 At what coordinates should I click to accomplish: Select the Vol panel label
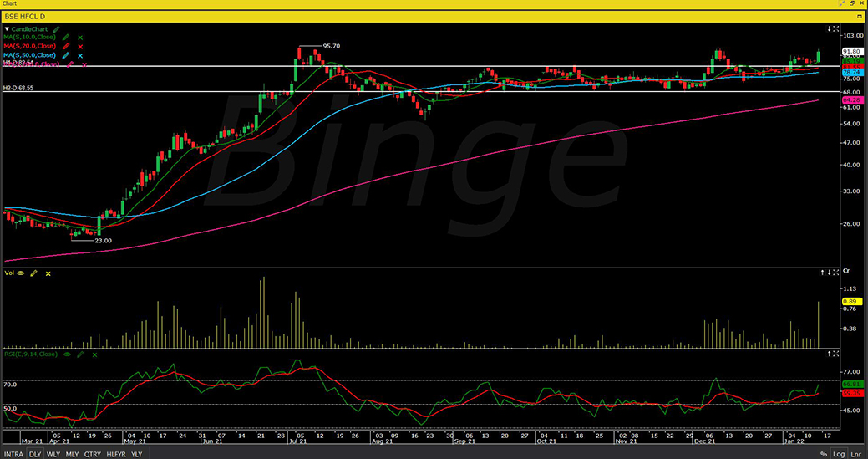coord(9,273)
